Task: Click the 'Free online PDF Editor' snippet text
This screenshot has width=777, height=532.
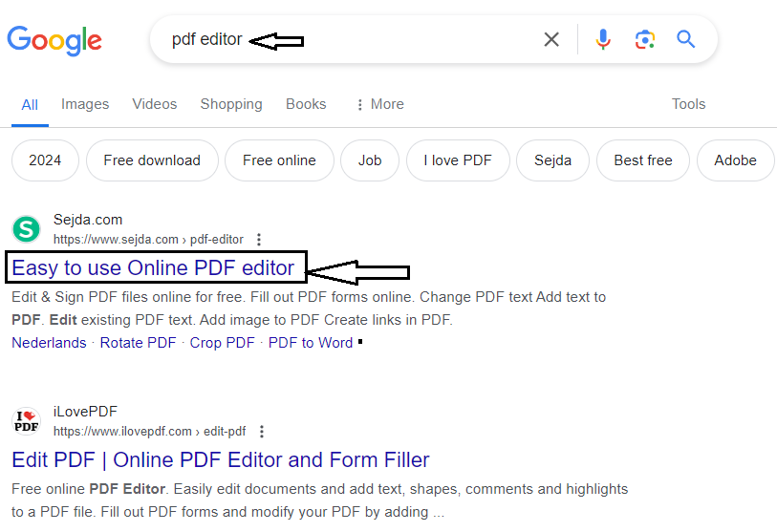Action: point(319,500)
